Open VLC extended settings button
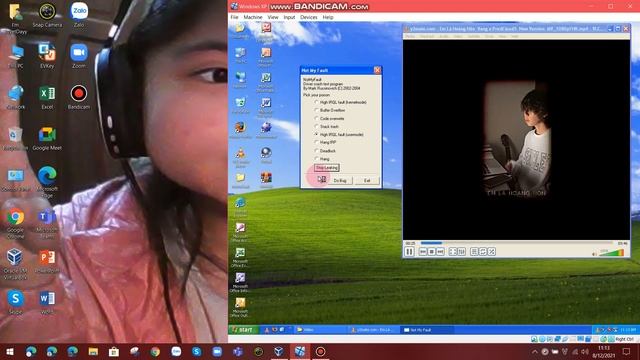640x360 pixels. [x=461, y=252]
